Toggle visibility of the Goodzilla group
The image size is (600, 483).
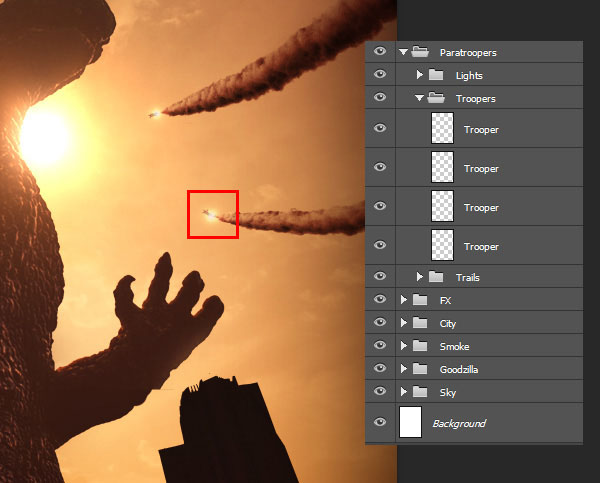tap(380, 368)
